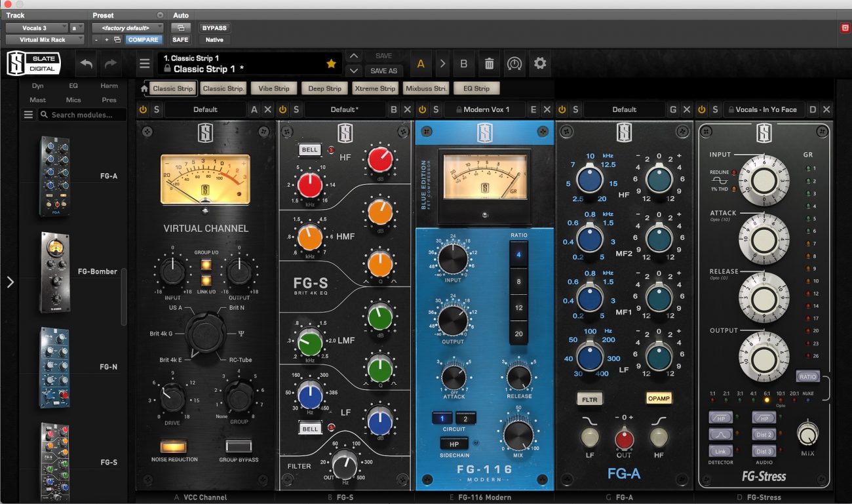Toggle OPAMP button on FG-A
852x504 pixels.
tap(659, 398)
